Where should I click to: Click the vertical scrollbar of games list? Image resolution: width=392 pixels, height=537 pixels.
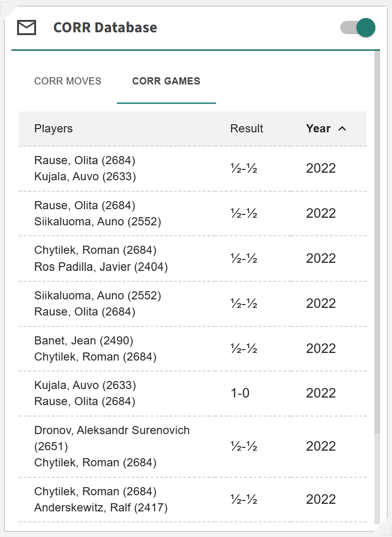click(377, 237)
